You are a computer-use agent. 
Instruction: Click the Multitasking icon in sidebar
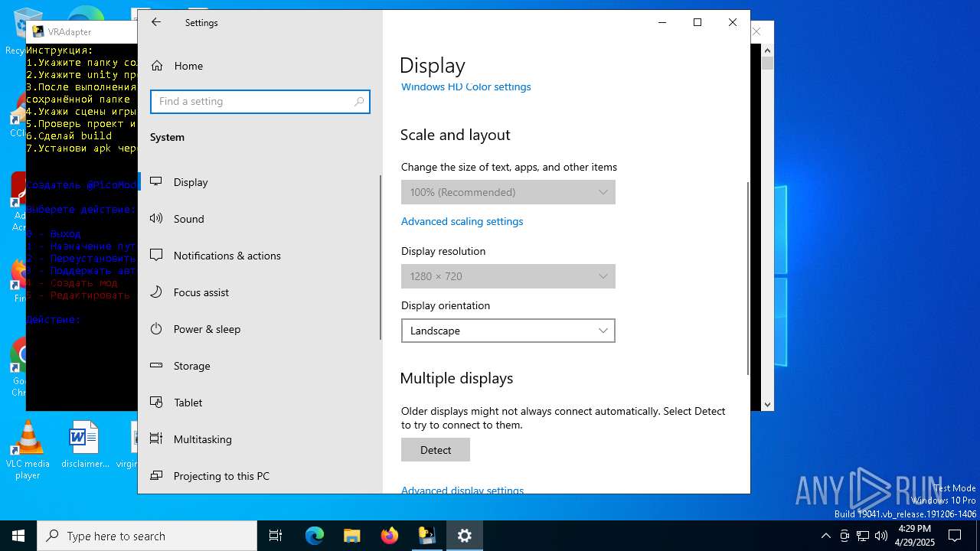click(x=156, y=439)
